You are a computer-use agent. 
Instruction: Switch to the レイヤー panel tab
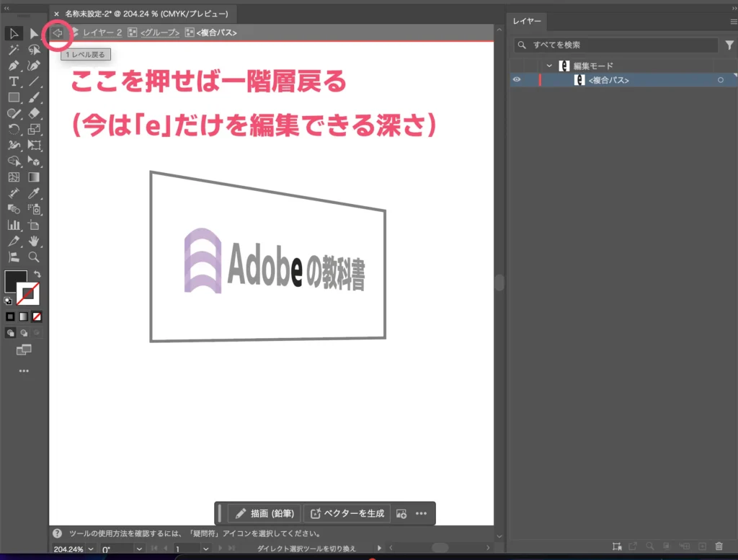pos(527,22)
